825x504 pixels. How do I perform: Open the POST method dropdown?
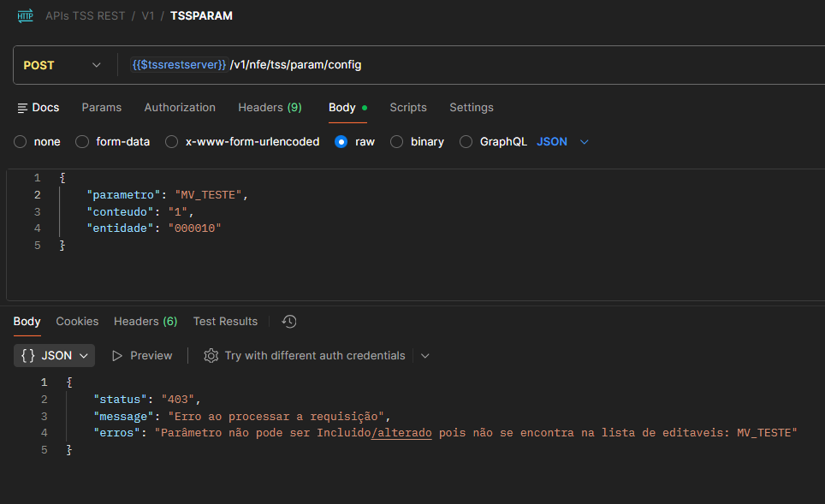[62, 65]
